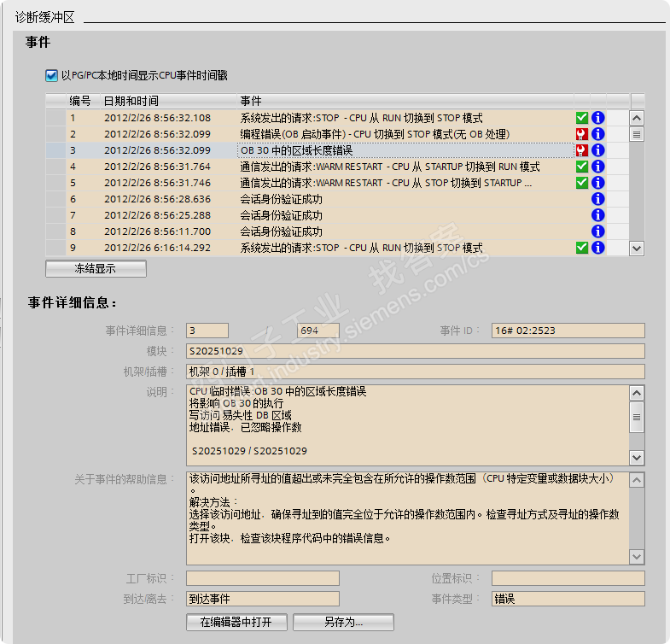Click event list scrollbar thumb

[637, 134]
